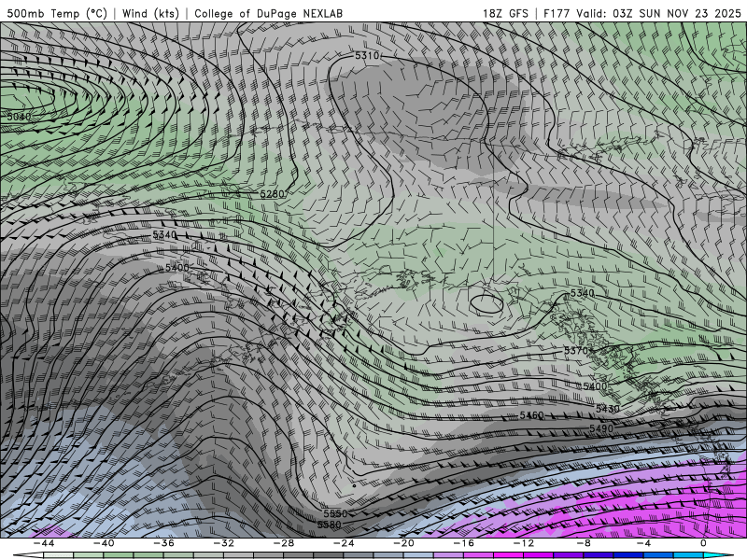Click the -16 colorbar tick label
Viewport: 747px width, 560px height.
click(x=463, y=543)
